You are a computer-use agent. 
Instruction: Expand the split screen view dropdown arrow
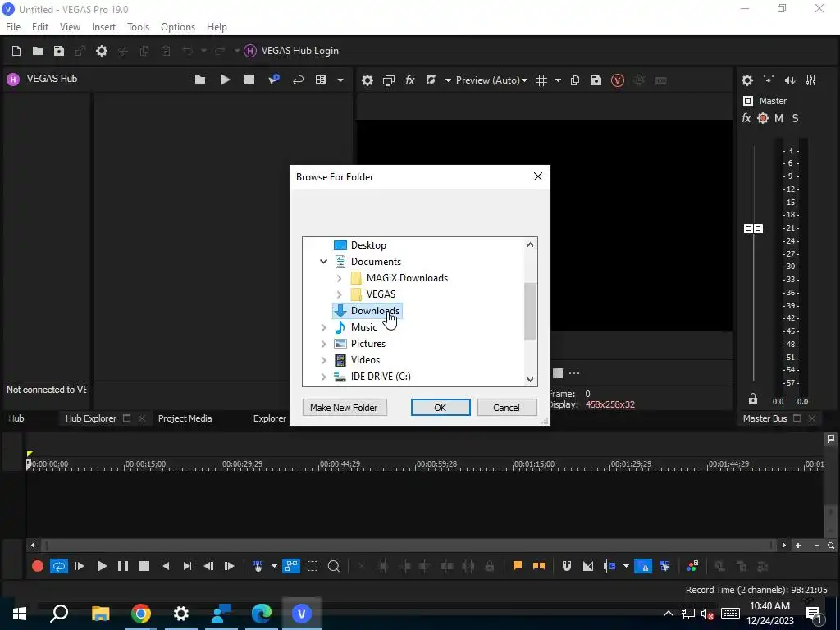point(448,80)
